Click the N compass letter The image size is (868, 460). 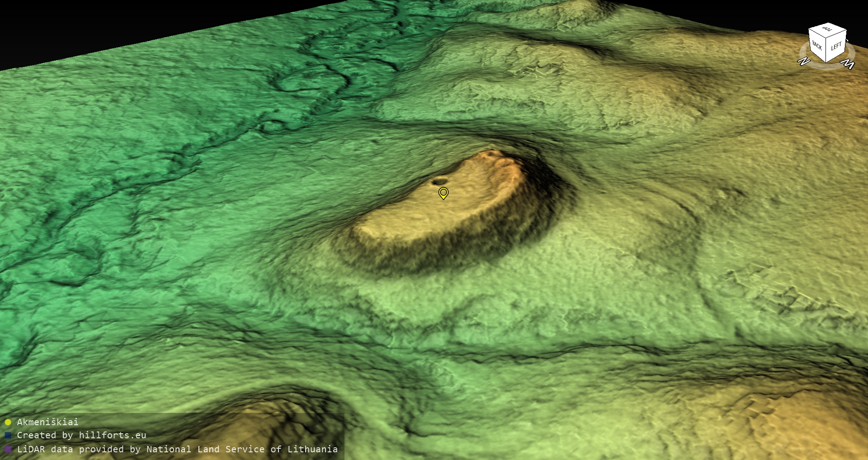tap(803, 61)
